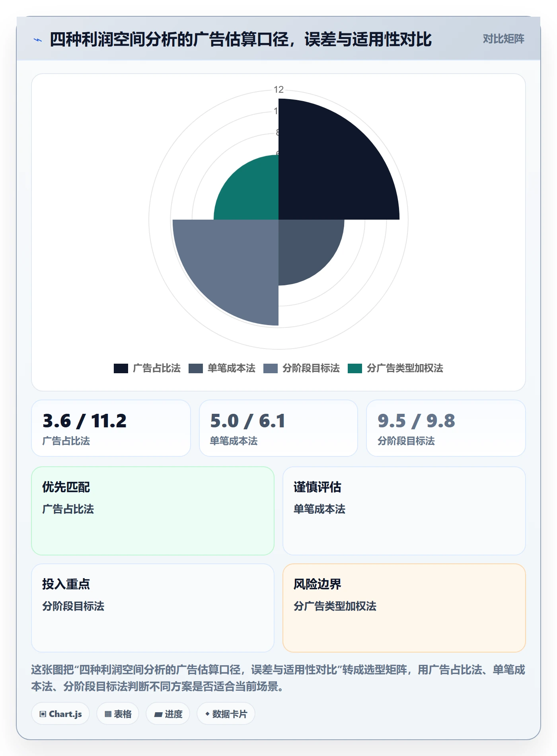Toggle 分阶段目标法 legend color box
The image size is (557, 756).
coord(271,368)
